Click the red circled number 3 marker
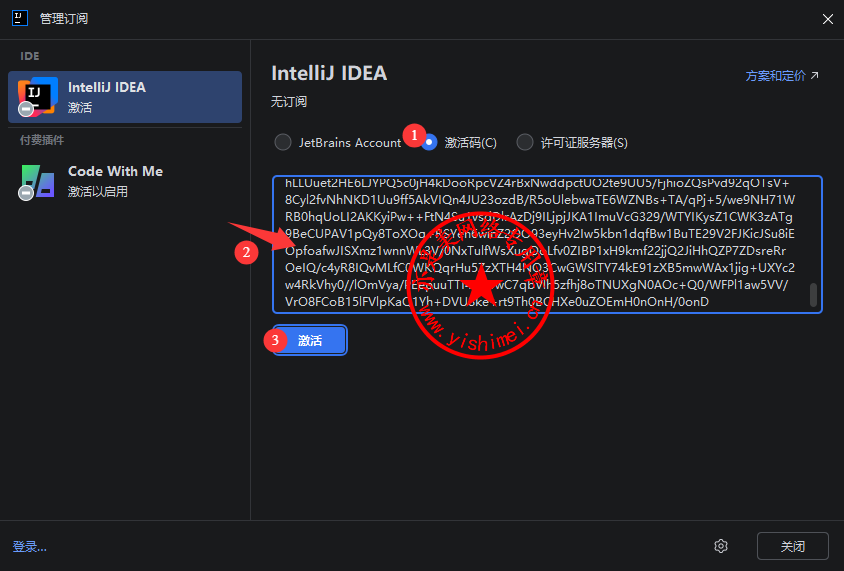 click(x=276, y=340)
